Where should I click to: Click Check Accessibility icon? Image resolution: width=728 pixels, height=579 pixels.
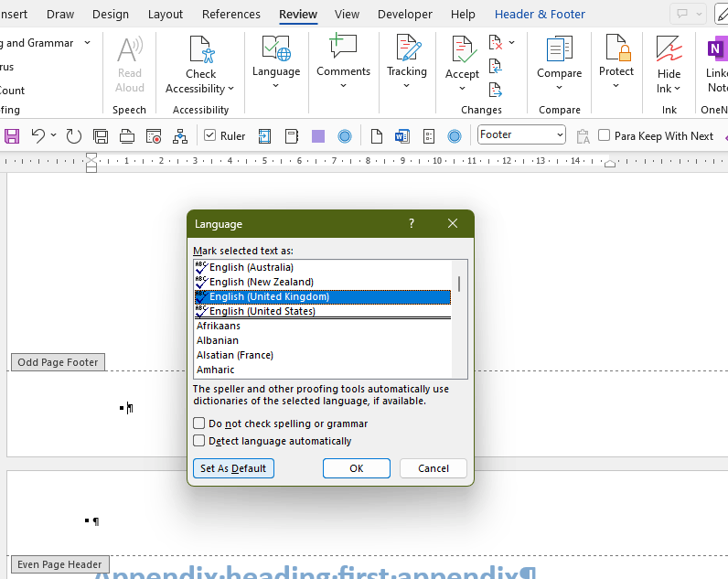pos(201,49)
